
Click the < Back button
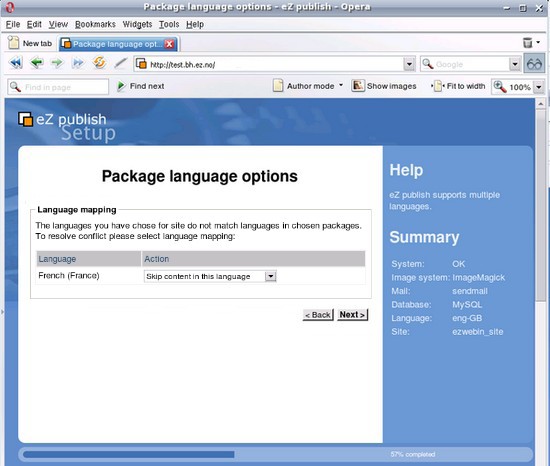[x=318, y=315]
